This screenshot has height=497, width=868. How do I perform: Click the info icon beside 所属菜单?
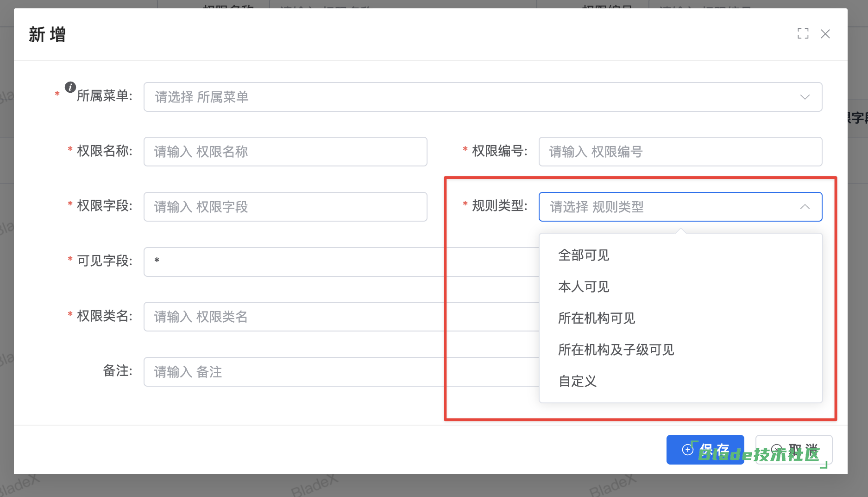(x=70, y=87)
